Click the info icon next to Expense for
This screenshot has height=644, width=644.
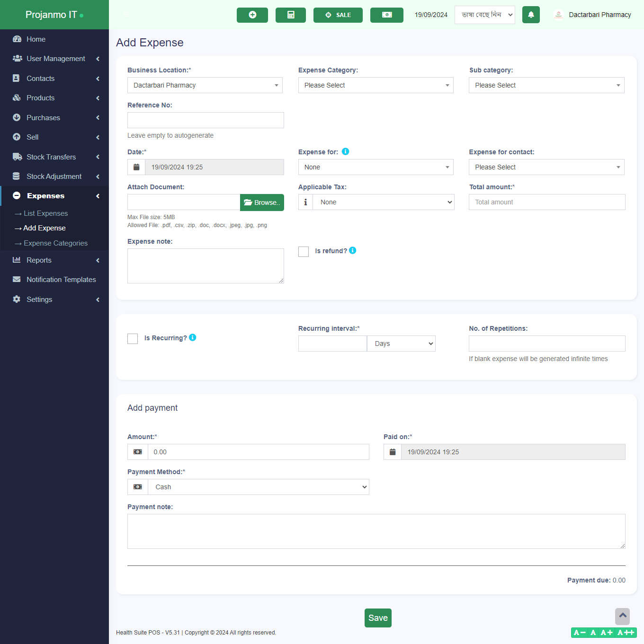[345, 151]
